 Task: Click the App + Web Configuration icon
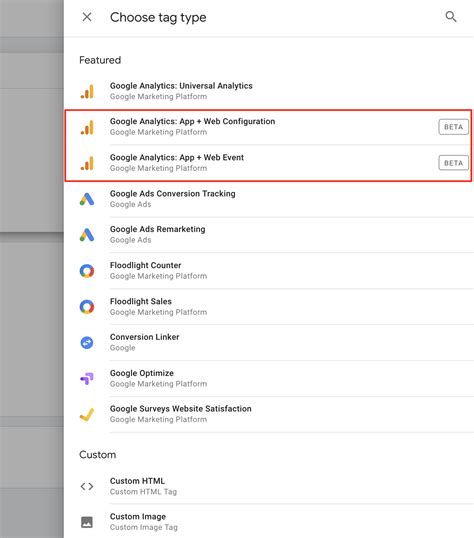pos(87,127)
